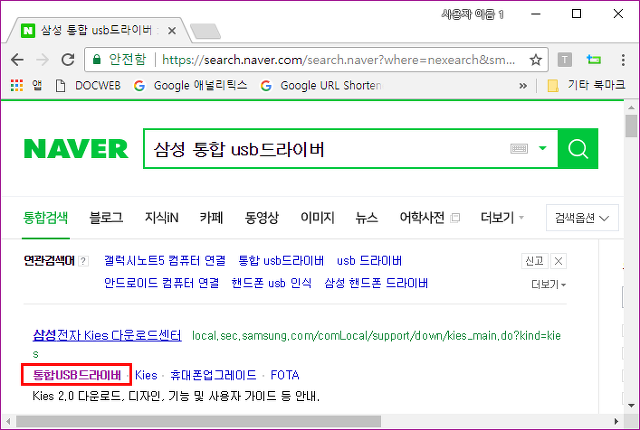
Task: Click the Naver favicon on the tab
Action: point(28,31)
